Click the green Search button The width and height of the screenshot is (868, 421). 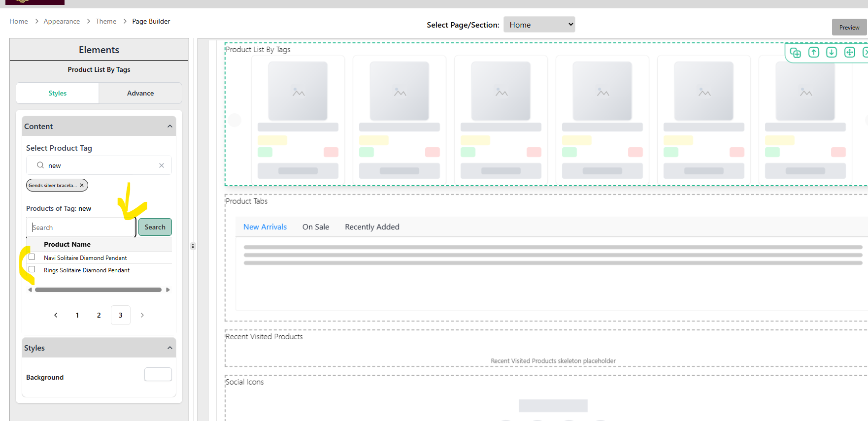click(x=155, y=227)
